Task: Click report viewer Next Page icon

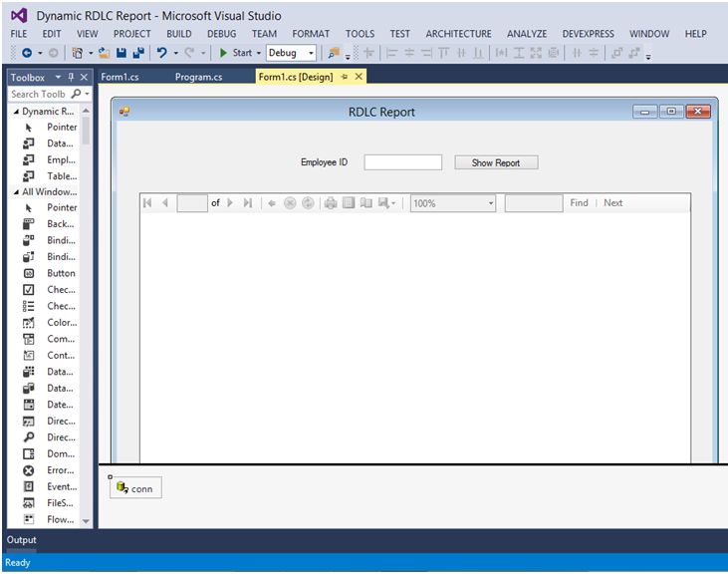Action: (230, 203)
